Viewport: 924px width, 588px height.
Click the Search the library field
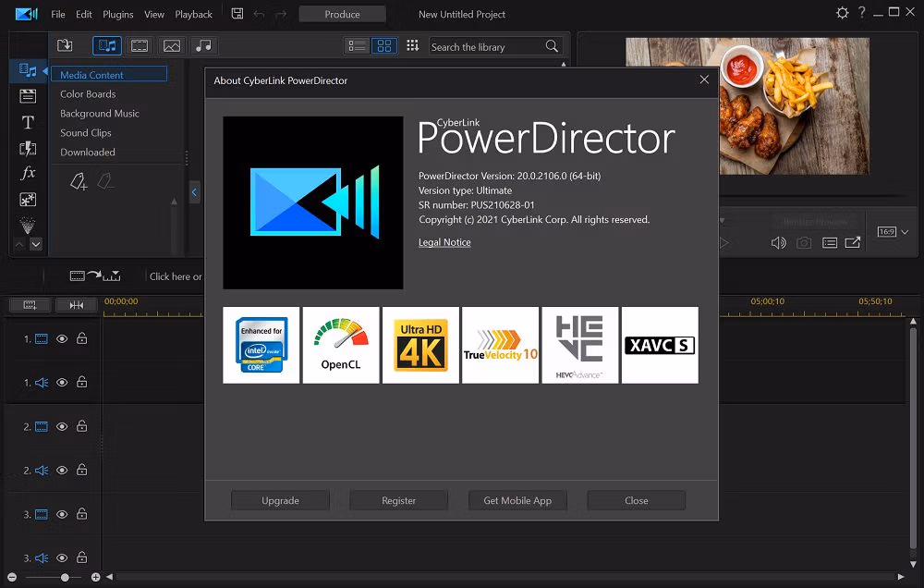486,46
